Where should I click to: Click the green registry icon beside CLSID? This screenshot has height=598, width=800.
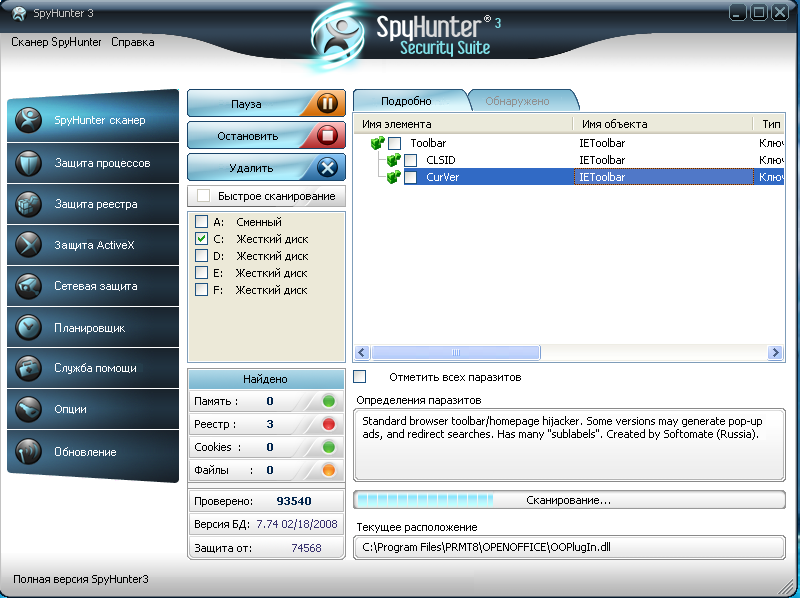point(393,160)
